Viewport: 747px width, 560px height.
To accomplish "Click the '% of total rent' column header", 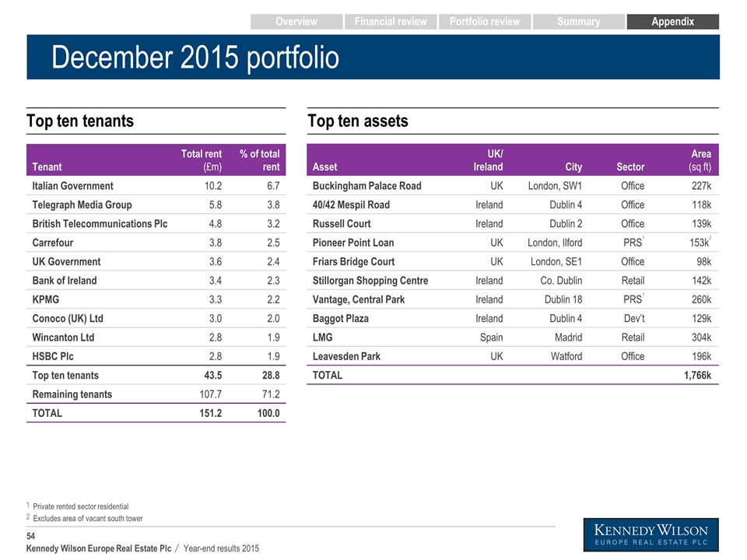I will click(x=260, y=160).
